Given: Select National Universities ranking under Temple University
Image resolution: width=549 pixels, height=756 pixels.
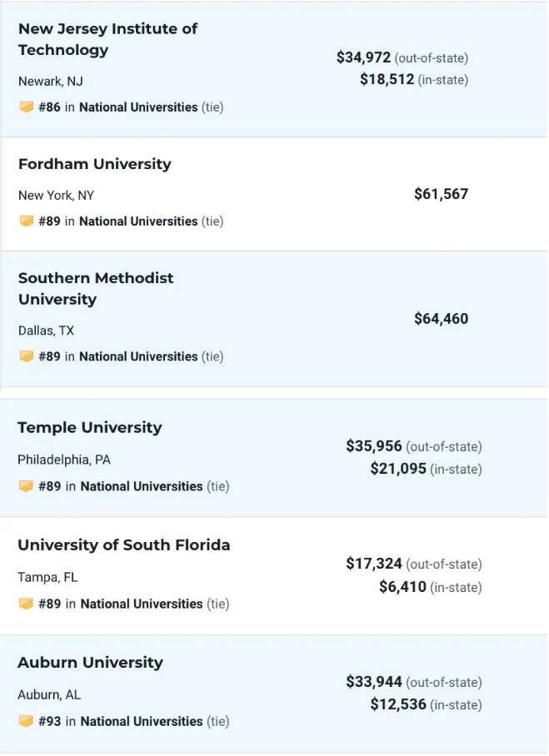Looking at the screenshot, I should (142, 486).
